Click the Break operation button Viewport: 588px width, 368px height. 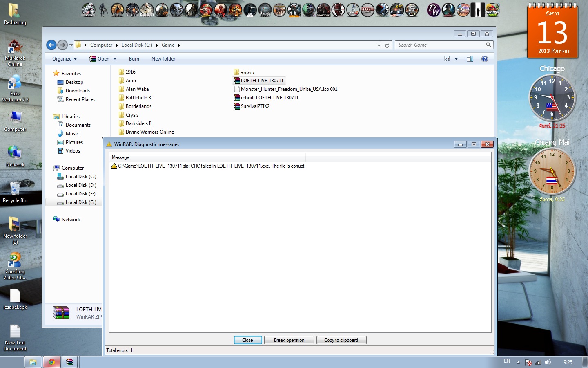289,340
